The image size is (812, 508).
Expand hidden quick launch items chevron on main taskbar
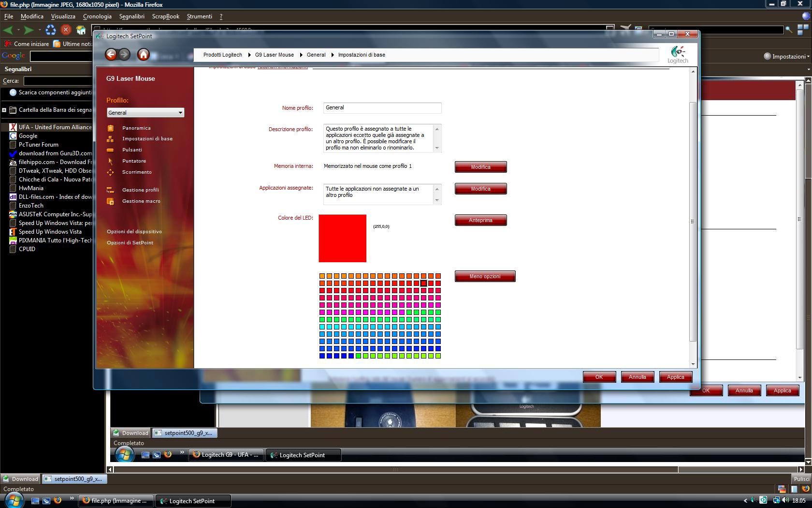click(72, 498)
